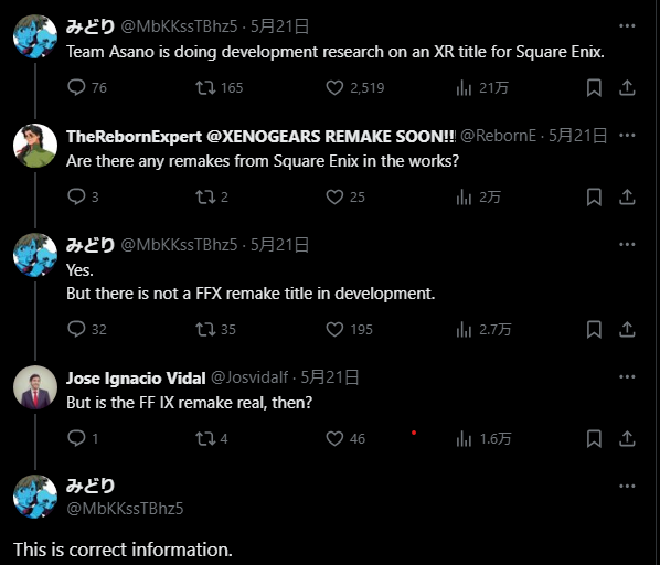Share the Team Asano XR tweet
The width and height of the screenshot is (660, 565).
tap(627, 88)
